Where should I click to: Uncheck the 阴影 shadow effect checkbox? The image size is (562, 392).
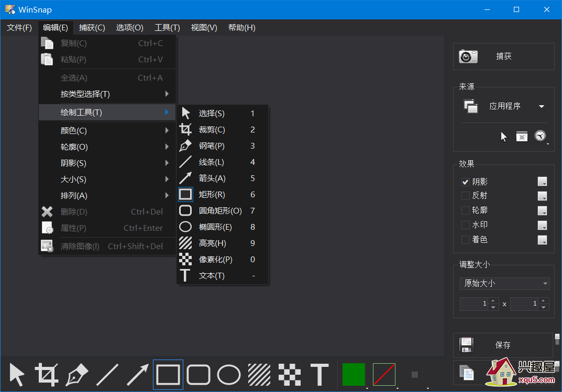coord(465,182)
